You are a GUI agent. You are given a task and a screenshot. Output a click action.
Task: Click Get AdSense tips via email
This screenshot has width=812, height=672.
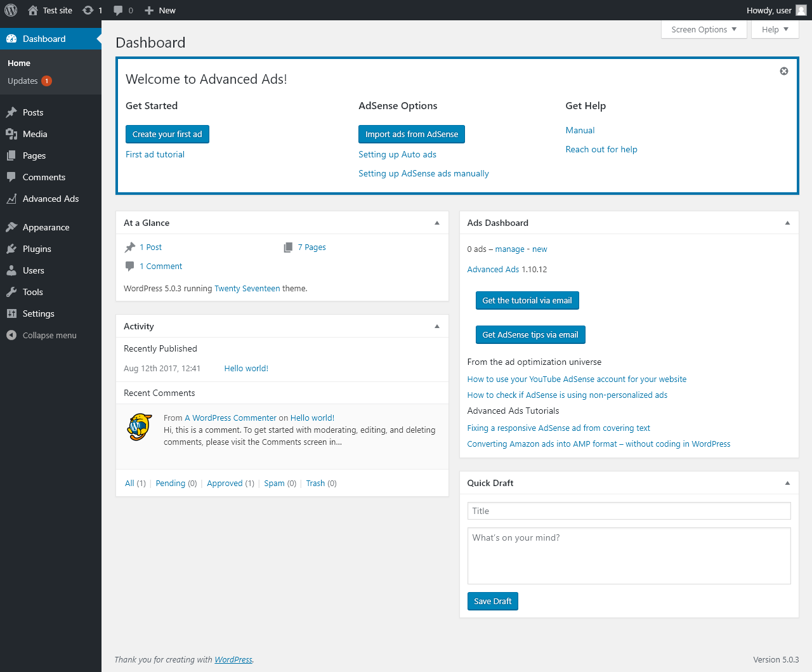[530, 334]
